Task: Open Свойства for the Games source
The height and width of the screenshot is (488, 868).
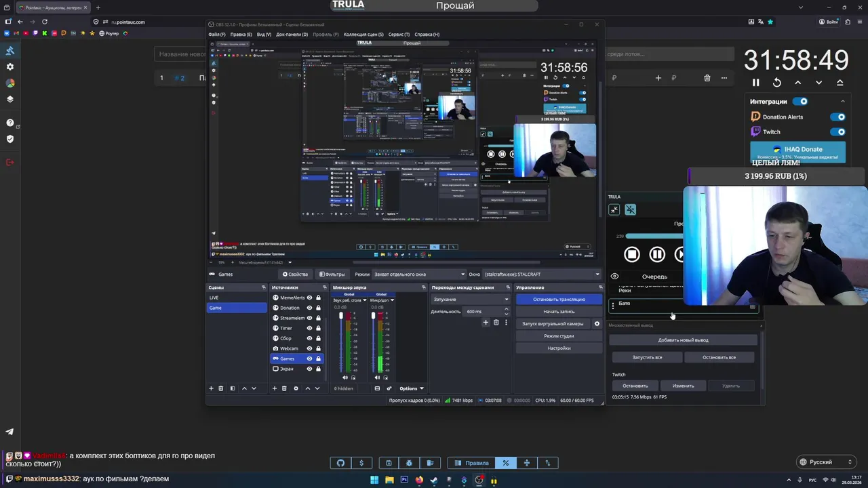Action: pyautogui.click(x=295, y=274)
